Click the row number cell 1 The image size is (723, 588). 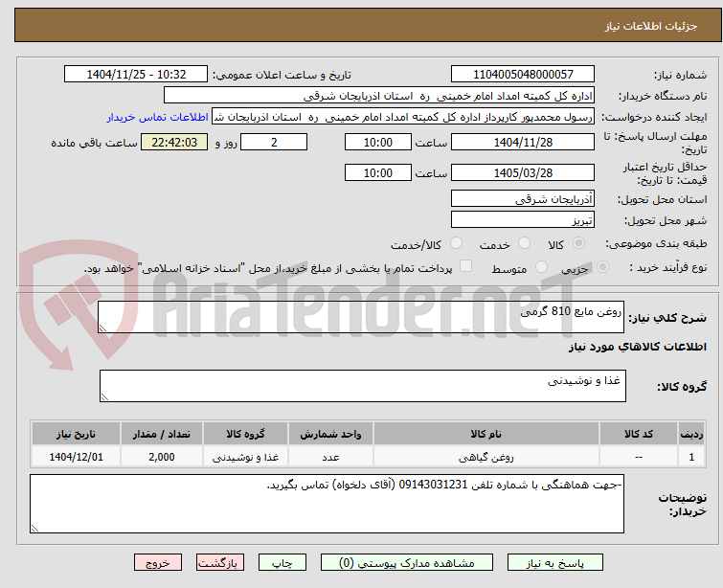click(x=691, y=457)
